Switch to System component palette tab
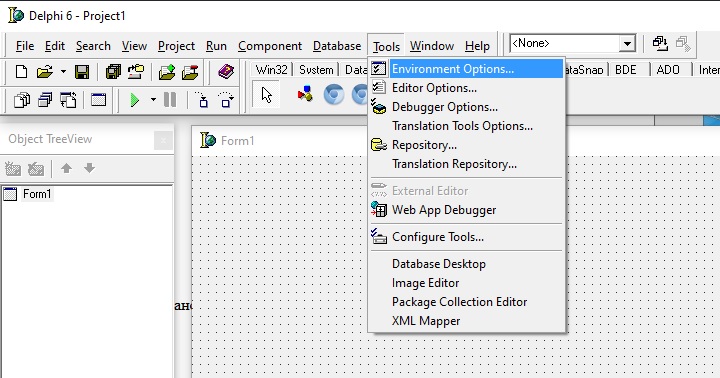The image size is (720, 378). (x=316, y=70)
